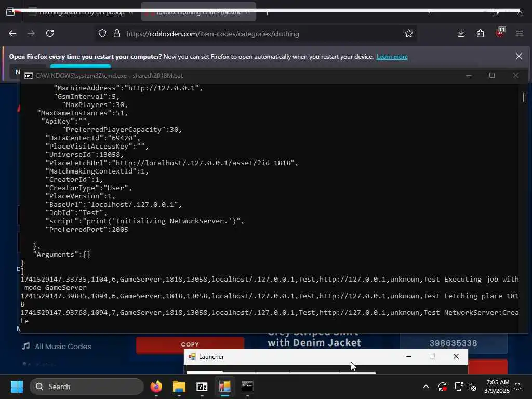Dismiss the Firefox restart notification bar
The width and height of the screenshot is (532, 399).
click(519, 56)
